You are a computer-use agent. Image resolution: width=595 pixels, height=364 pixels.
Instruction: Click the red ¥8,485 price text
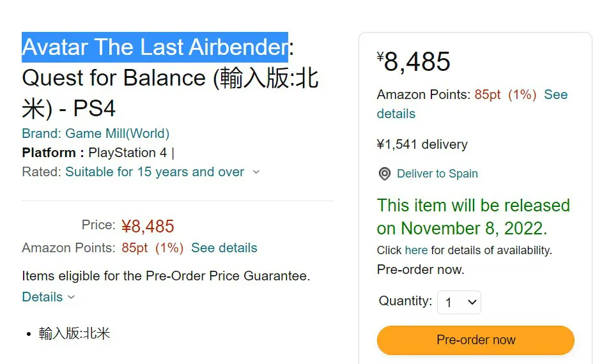click(148, 226)
